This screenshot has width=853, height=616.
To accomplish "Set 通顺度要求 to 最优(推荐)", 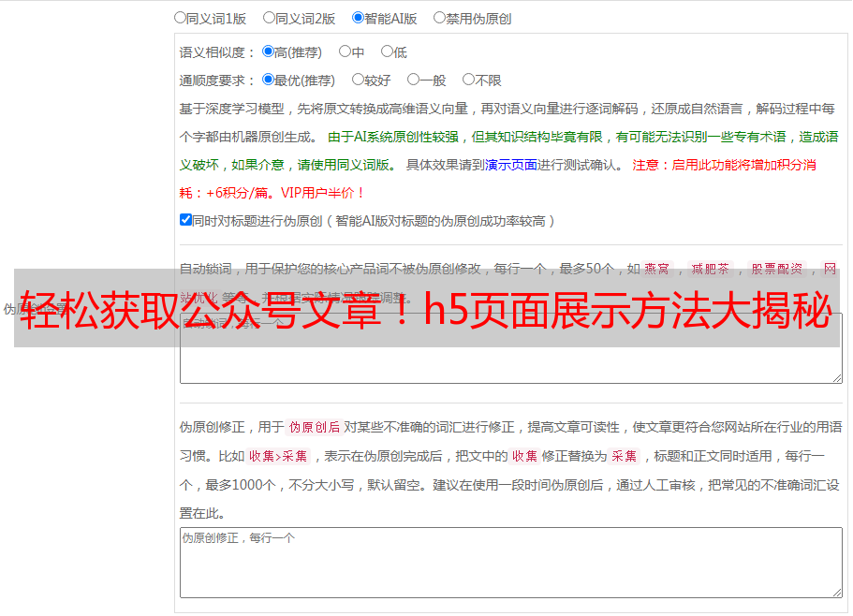I will [x=268, y=80].
